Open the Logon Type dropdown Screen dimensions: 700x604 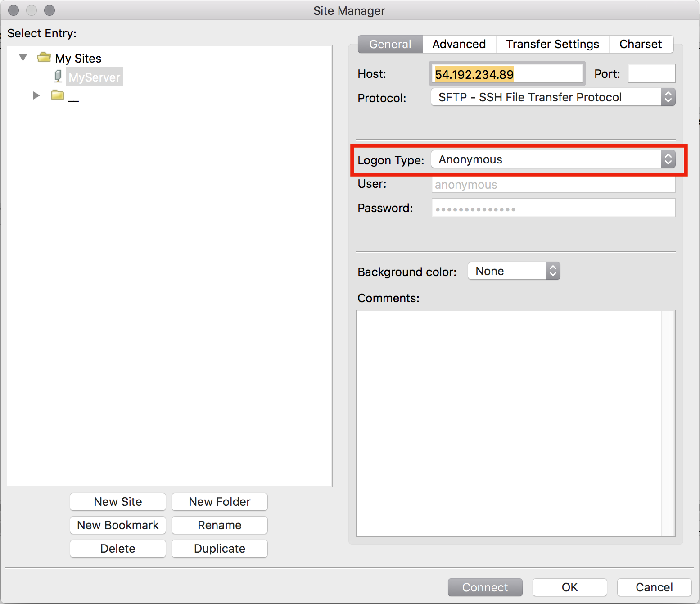click(540, 159)
